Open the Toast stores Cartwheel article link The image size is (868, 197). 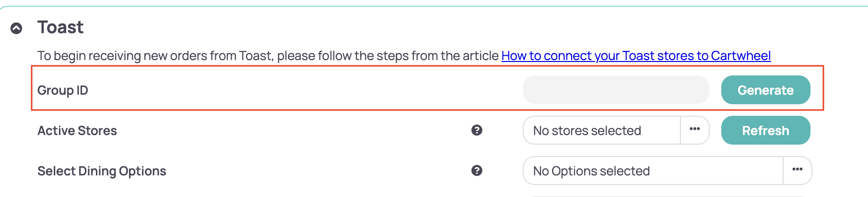(635, 56)
